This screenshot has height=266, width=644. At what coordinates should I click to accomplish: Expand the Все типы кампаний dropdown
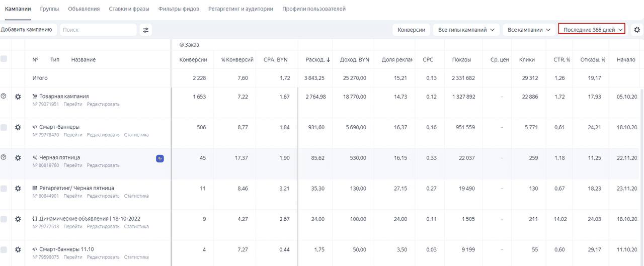(x=466, y=30)
